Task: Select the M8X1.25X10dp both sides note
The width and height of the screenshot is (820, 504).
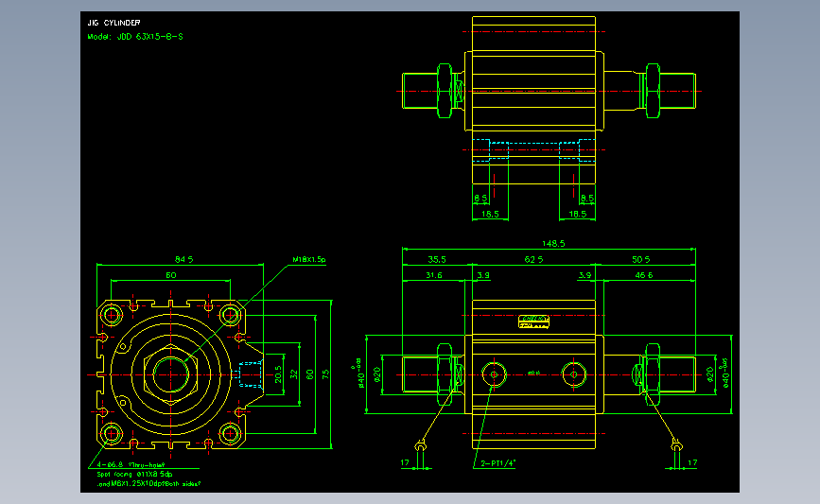Action: tap(148, 484)
